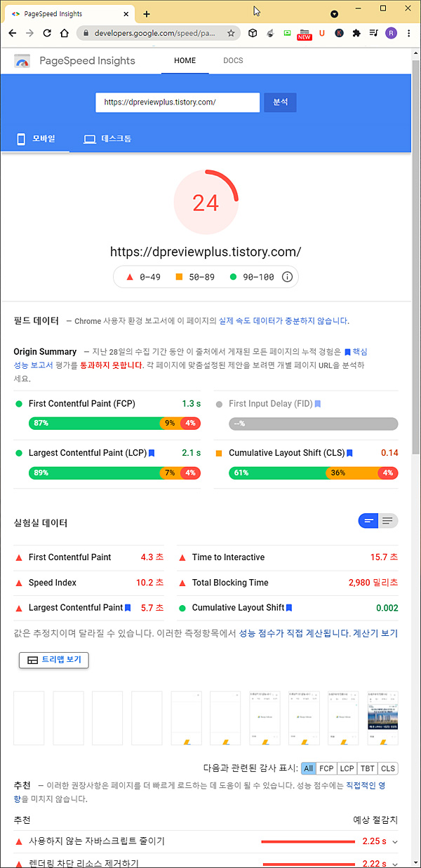This screenshot has width=421, height=868.
Task: Click the 분석 button
Action: 280,102
